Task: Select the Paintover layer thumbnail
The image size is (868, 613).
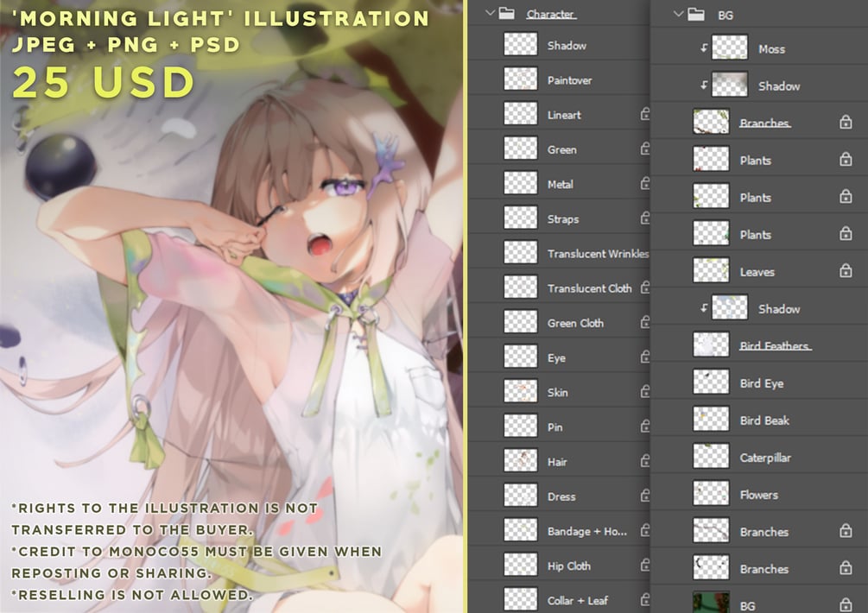Action: [520, 79]
